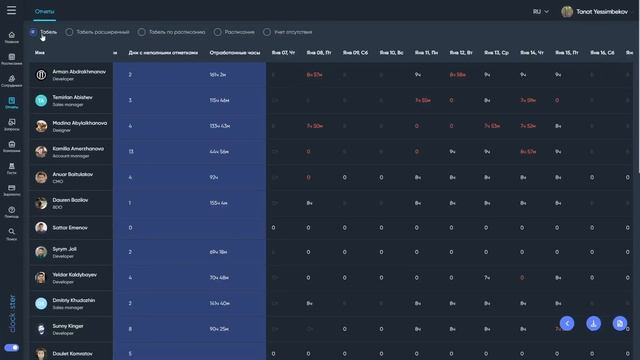640x360 pixels.
Task: Select Табель расширенный radio option
Action: pos(69,32)
